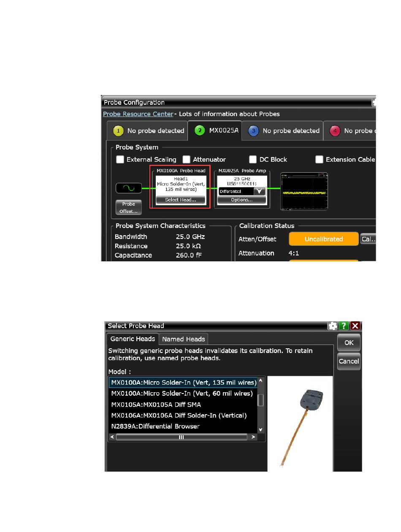
Task: Click the model list scroll up arrow
Action: pyautogui.click(x=261, y=381)
